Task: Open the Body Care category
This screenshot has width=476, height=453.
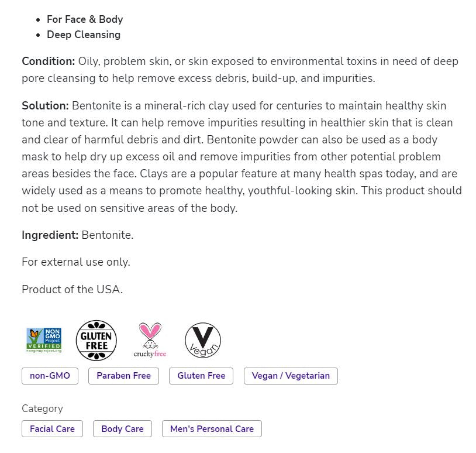Action: (122, 428)
